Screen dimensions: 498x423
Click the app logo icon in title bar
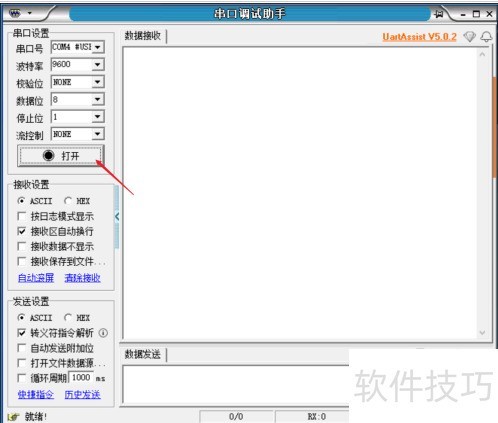15,13
